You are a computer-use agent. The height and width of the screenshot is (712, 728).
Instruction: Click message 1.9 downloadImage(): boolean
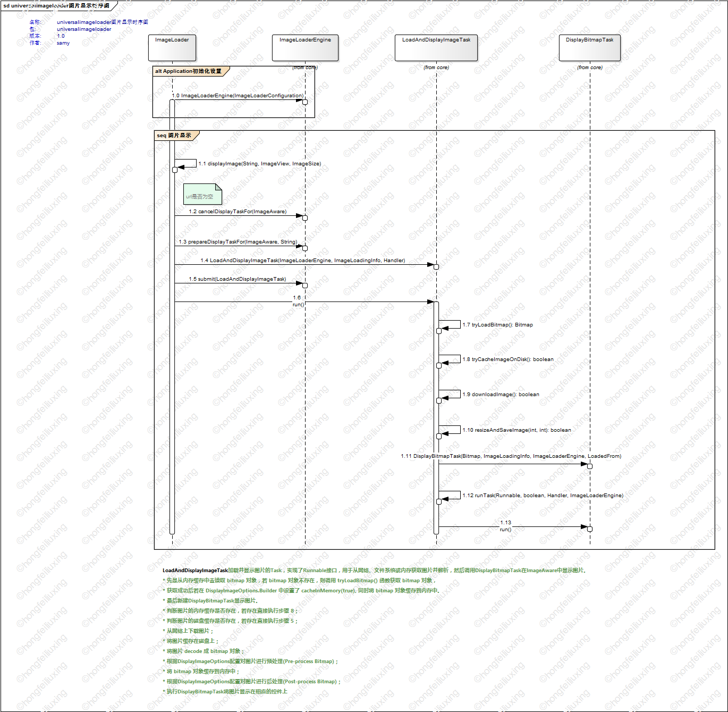click(501, 395)
